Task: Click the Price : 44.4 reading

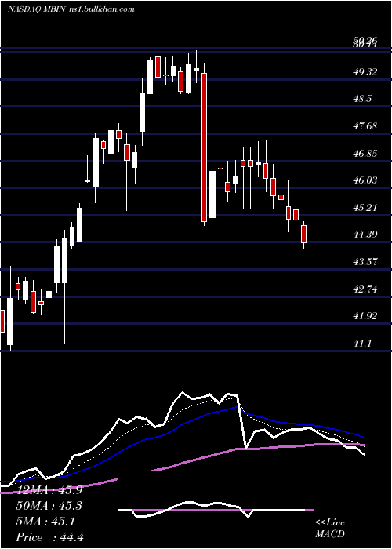Action: point(49,537)
